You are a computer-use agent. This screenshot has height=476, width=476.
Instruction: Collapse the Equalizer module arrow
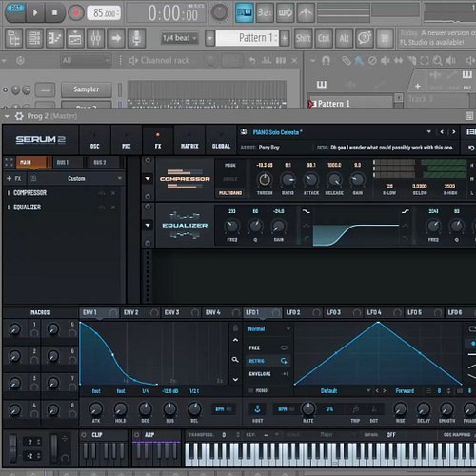(148, 225)
